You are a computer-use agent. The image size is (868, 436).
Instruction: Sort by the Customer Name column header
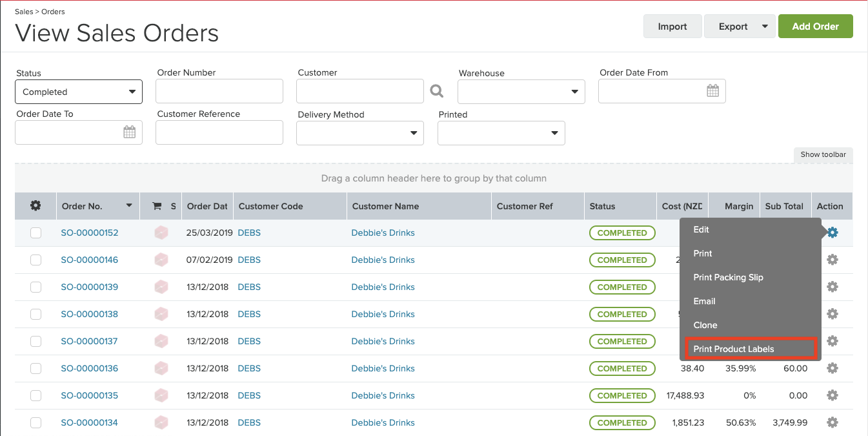385,206
